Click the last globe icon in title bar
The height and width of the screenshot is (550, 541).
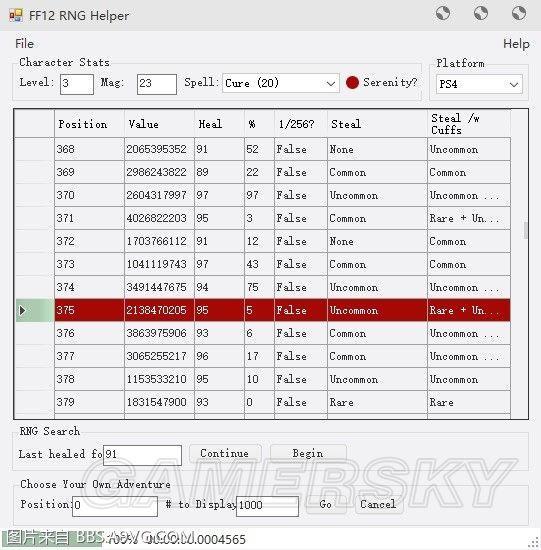(x=519, y=14)
